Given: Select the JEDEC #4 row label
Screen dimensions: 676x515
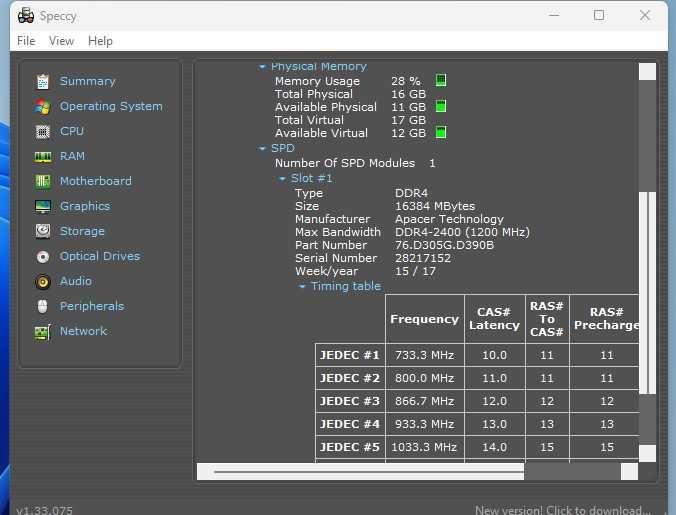Looking at the screenshot, I should (x=350, y=424).
